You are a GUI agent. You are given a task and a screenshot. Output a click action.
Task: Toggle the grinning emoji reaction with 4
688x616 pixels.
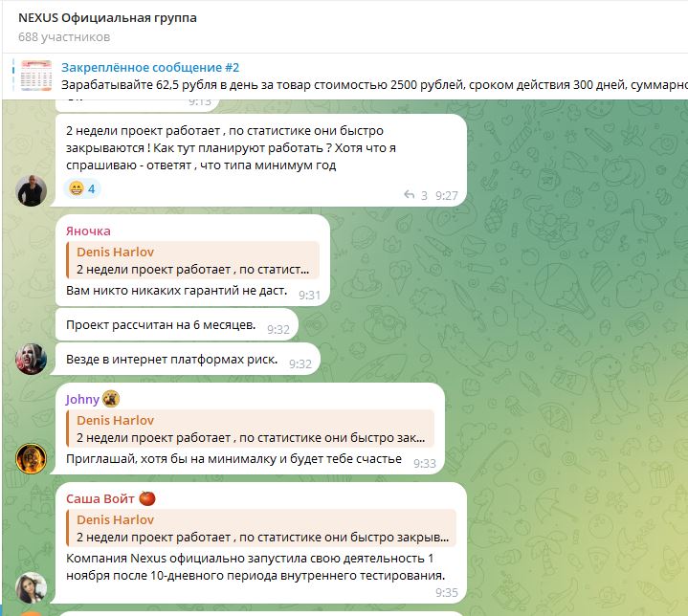coord(82,189)
